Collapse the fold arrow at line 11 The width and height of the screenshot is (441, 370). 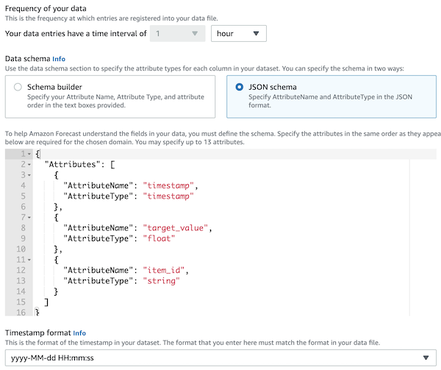(29, 260)
